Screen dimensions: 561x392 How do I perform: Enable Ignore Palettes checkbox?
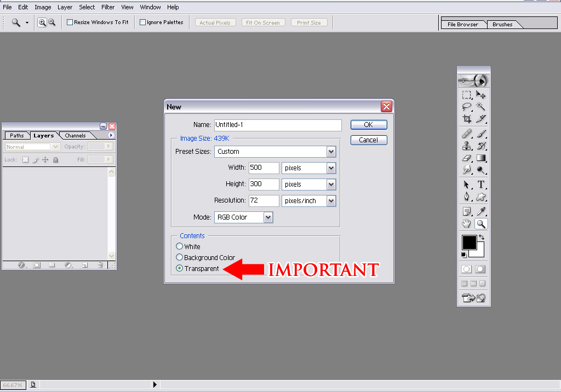click(142, 22)
